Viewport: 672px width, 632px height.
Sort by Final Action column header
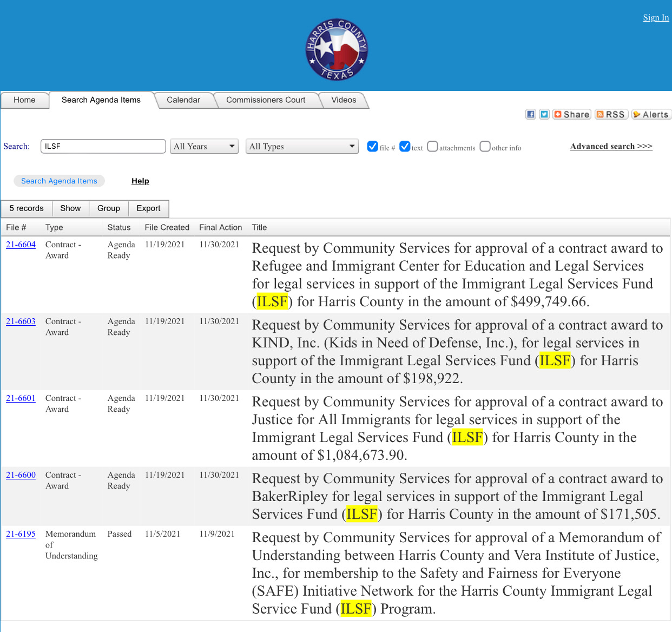(221, 227)
